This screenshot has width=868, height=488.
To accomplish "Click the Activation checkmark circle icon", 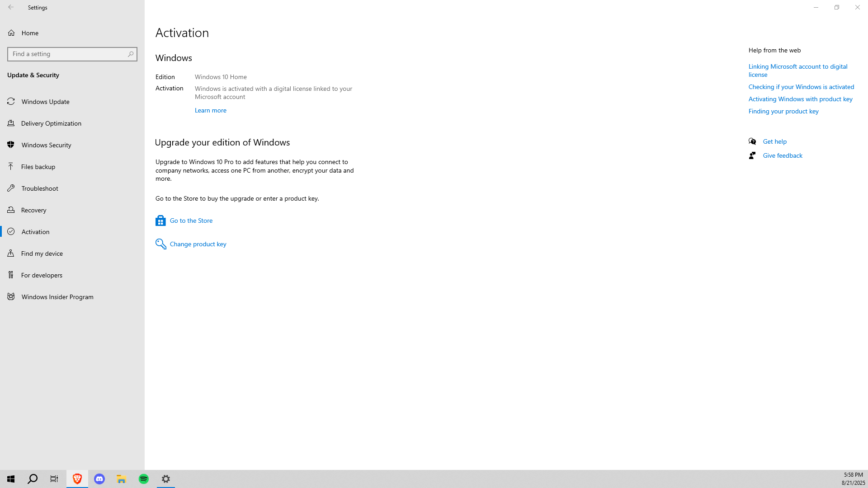I will click(x=11, y=231).
